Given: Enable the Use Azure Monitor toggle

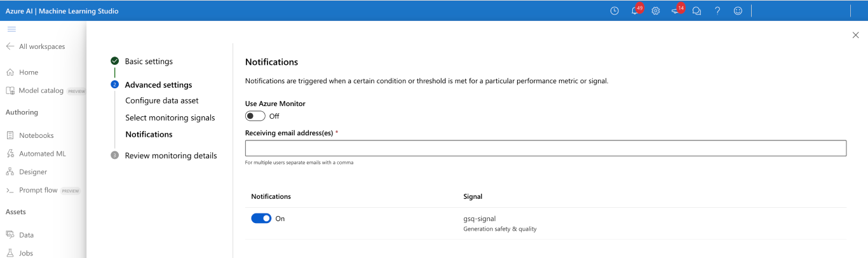Looking at the screenshot, I should [255, 116].
